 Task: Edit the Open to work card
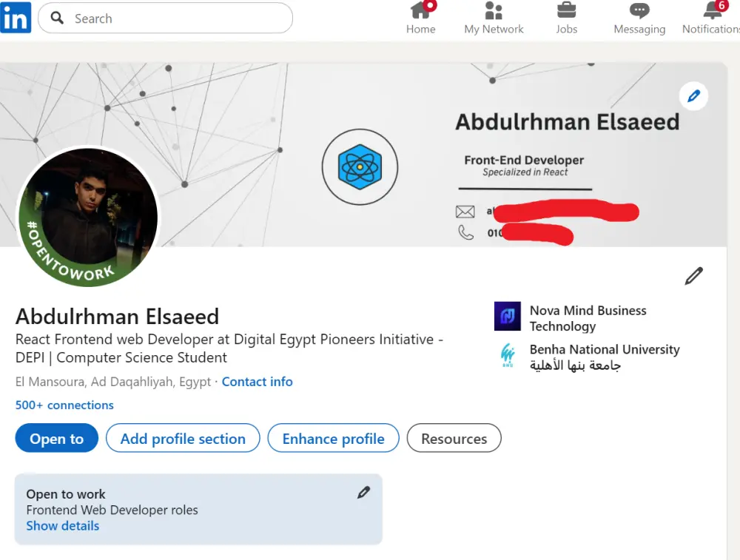coord(363,491)
